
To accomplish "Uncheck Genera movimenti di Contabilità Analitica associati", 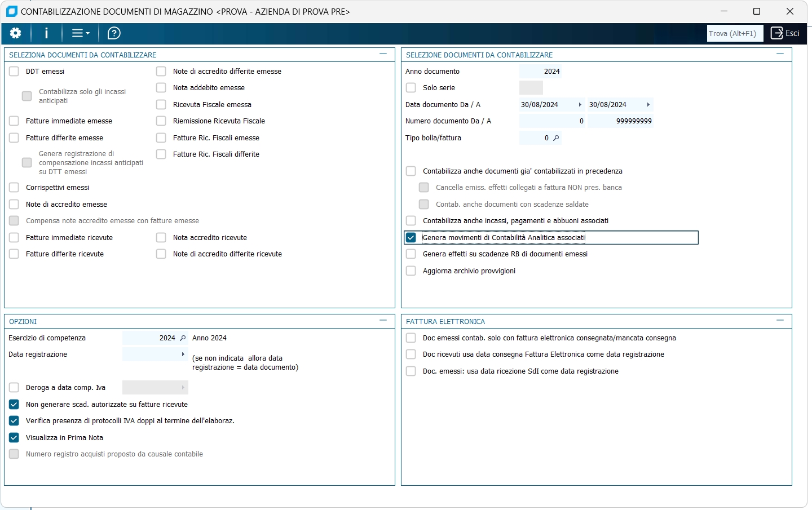I will [x=411, y=238].
